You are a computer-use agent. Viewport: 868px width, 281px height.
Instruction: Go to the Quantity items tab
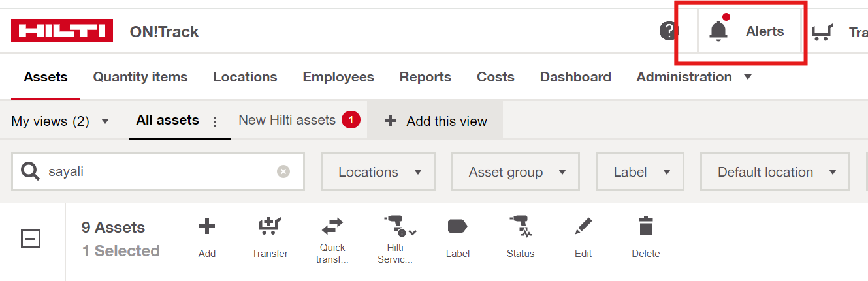(x=140, y=77)
